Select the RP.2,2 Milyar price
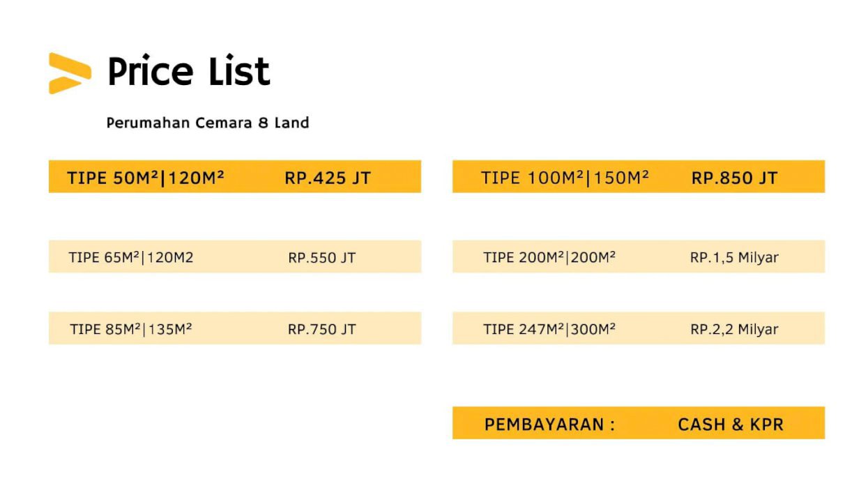 734,329
